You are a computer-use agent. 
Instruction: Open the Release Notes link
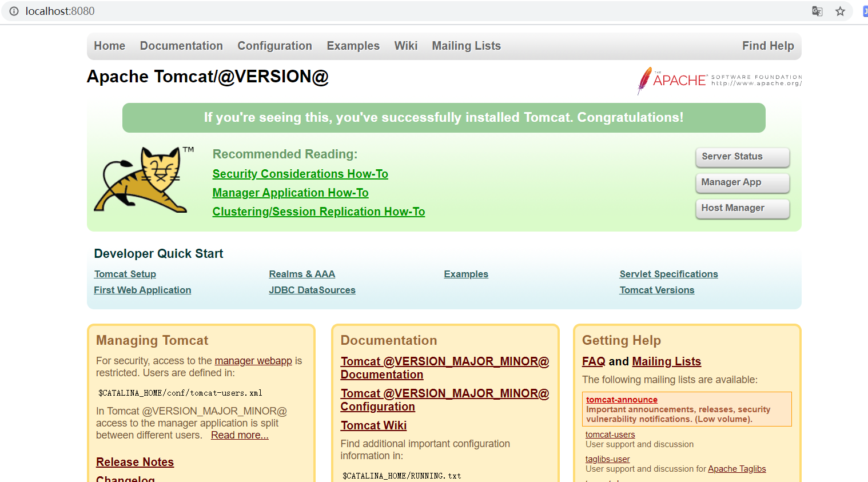point(135,462)
